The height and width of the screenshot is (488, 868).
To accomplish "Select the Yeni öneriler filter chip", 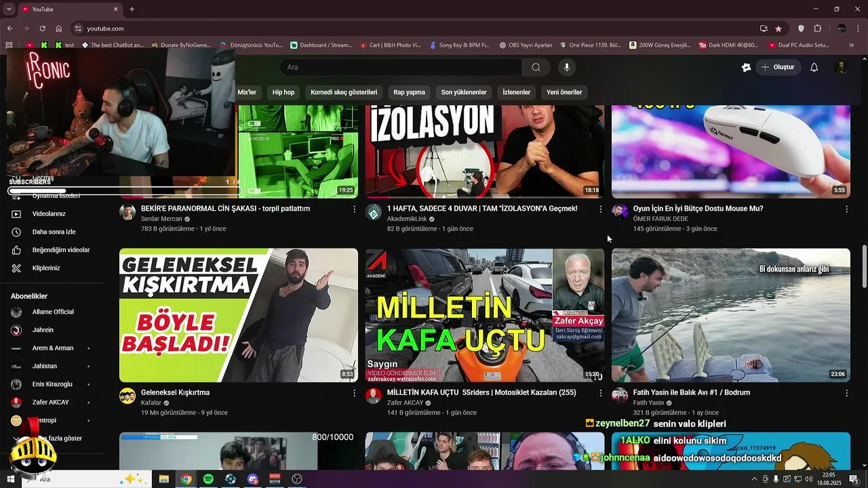I will [x=564, y=92].
